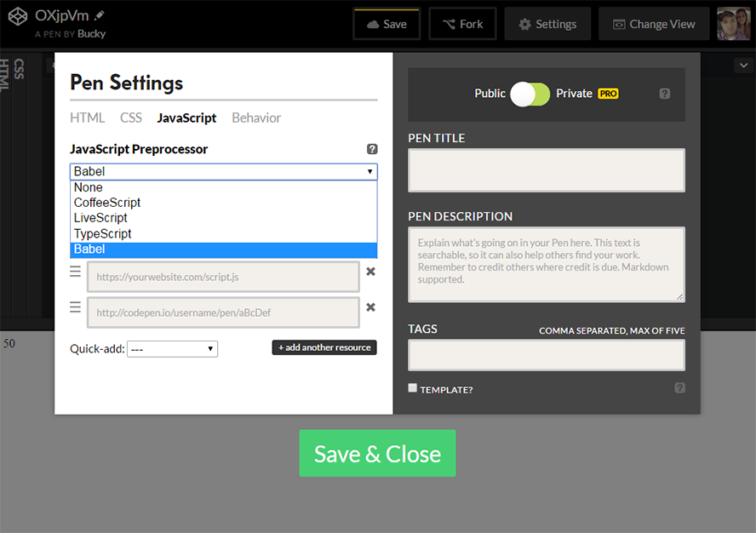Open privacy help question icon
756x533 pixels.
664,94
